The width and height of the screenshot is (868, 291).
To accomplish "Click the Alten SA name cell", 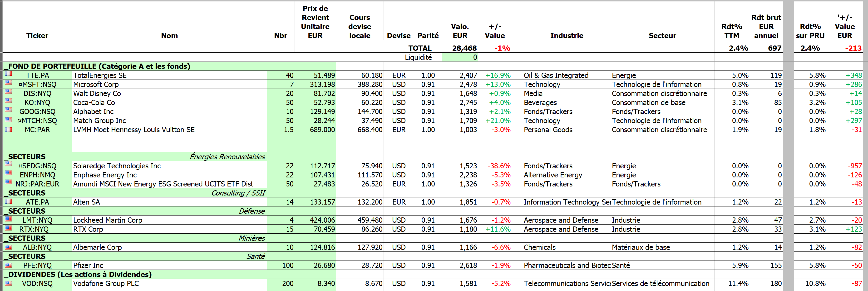I will pos(169,202).
